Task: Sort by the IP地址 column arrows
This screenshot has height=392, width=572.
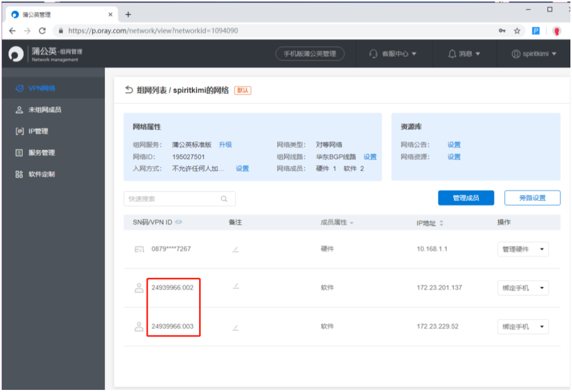Action: 441,223
